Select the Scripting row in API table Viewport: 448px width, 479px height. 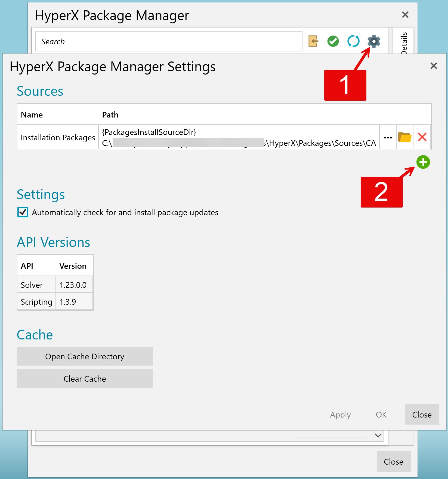55,302
